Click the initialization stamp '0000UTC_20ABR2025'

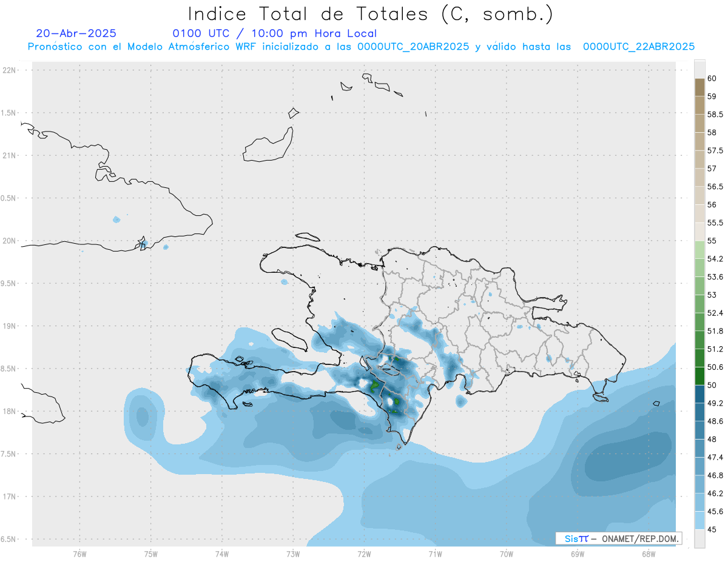coord(413,47)
